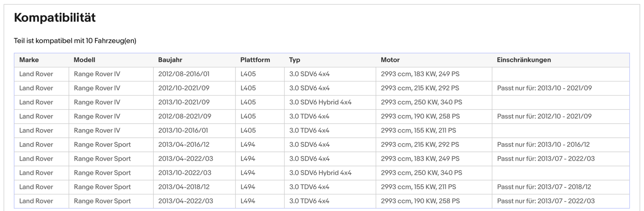Select the Baujahr cell 2012/08-2016/01
This screenshot has width=644, height=211.
[x=184, y=74]
